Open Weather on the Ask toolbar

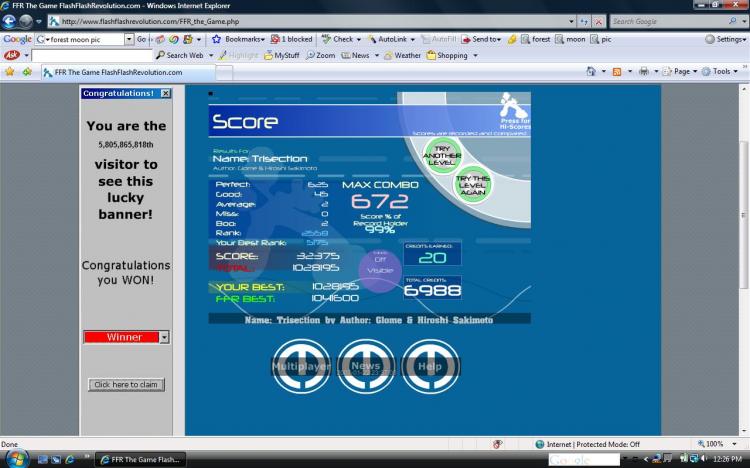[x=402, y=56]
